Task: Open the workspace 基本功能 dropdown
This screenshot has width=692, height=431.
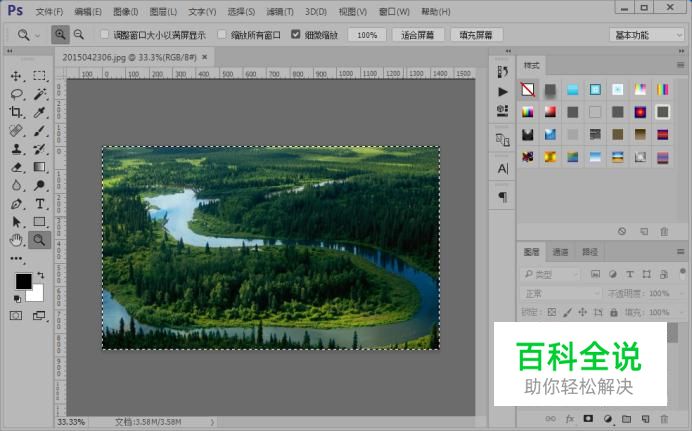Action: click(x=647, y=35)
